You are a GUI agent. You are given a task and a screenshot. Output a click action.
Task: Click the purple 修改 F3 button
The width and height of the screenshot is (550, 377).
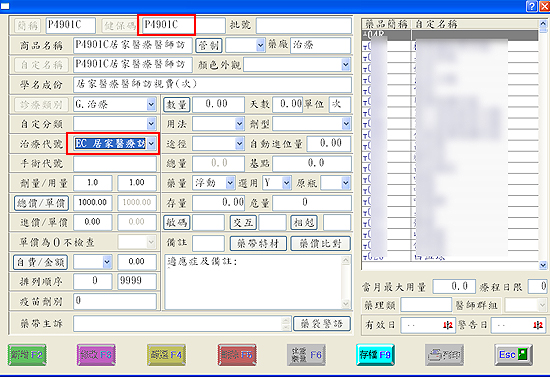[96, 355]
